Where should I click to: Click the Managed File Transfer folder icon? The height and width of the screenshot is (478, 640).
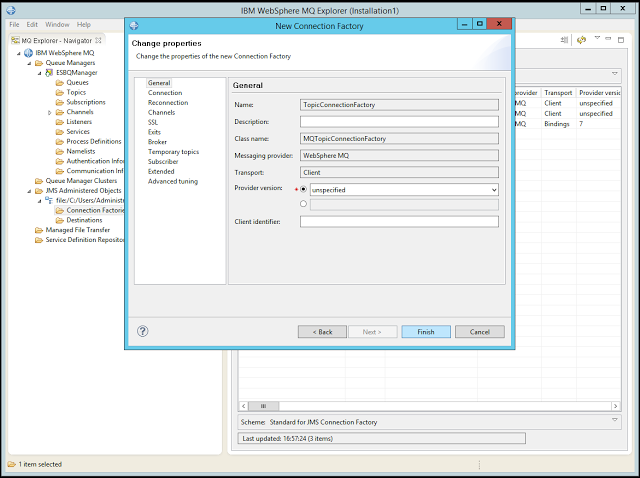click(x=39, y=230)
